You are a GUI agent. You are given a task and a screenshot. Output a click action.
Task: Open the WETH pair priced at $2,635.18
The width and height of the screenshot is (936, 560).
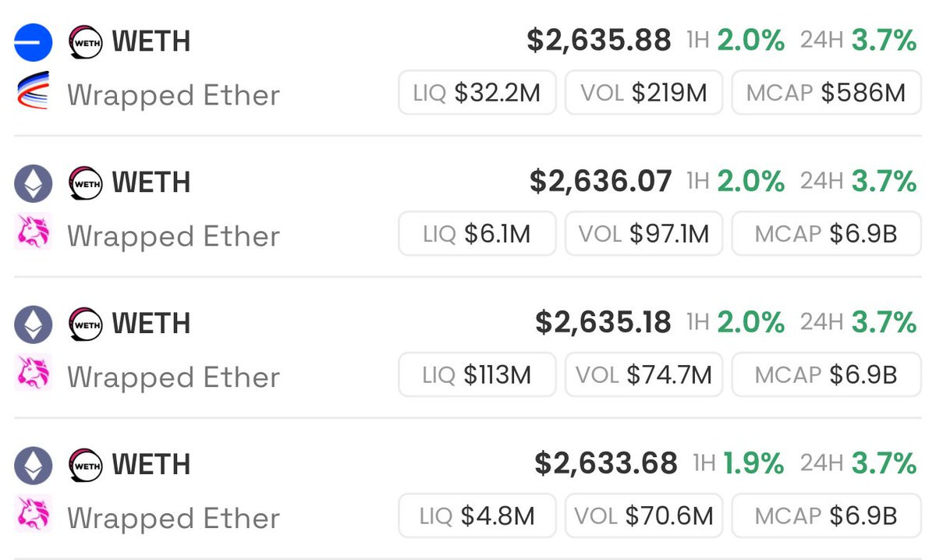[602, 322]
